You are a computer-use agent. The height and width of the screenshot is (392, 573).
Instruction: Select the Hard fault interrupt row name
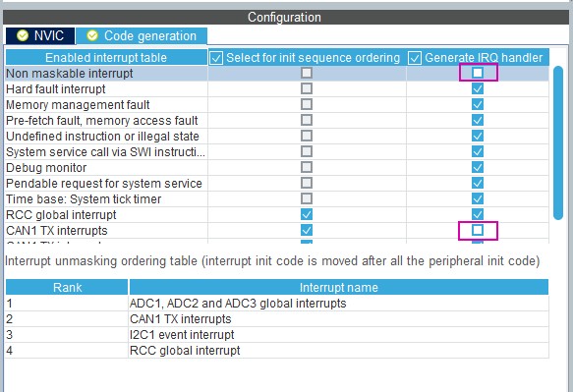point(56,89)
